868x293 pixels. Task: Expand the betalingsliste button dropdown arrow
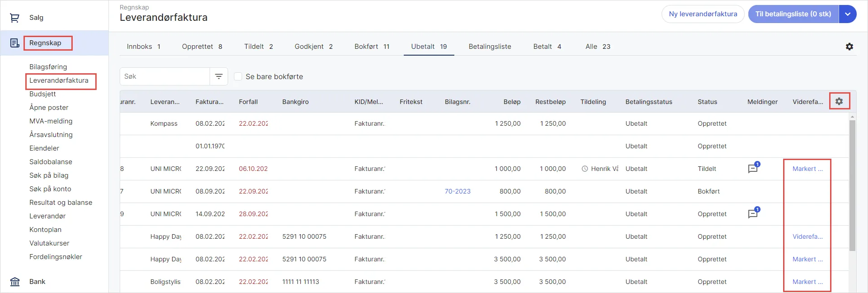point(848,14)
